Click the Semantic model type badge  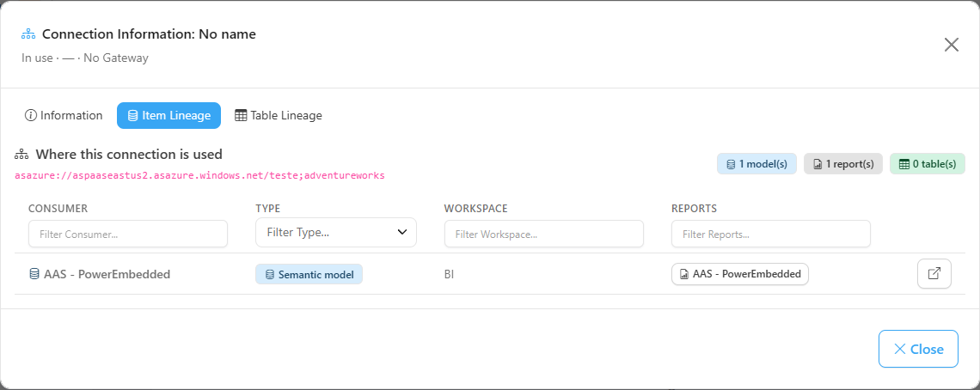(x=309, y=274)
